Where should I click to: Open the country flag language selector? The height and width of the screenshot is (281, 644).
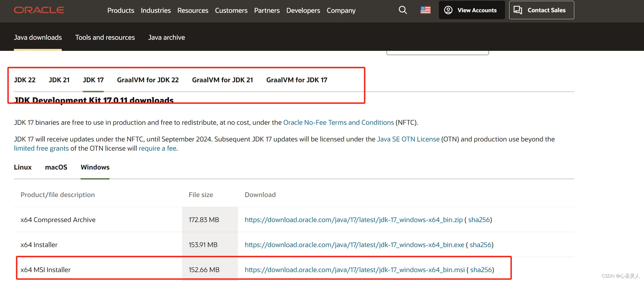(x=425, y=10)
